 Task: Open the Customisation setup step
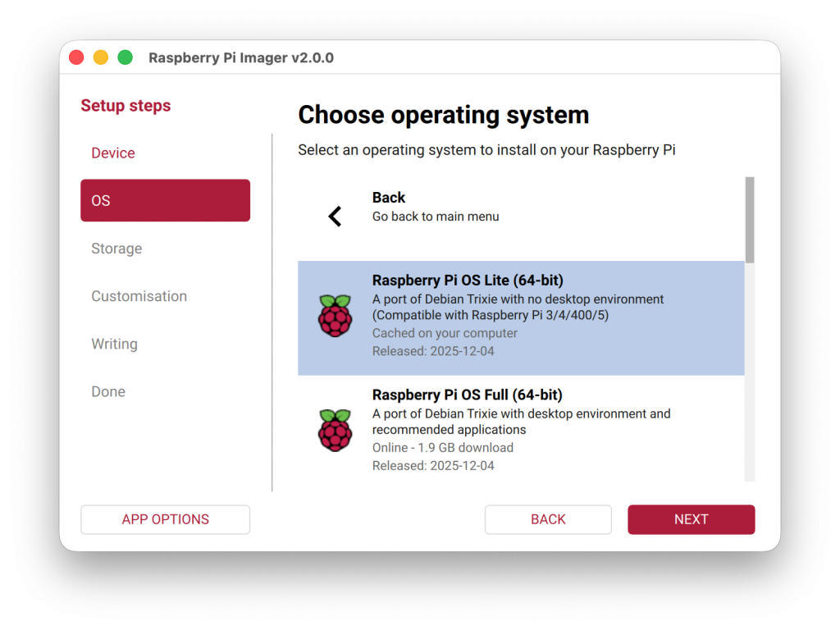[139, 296]
